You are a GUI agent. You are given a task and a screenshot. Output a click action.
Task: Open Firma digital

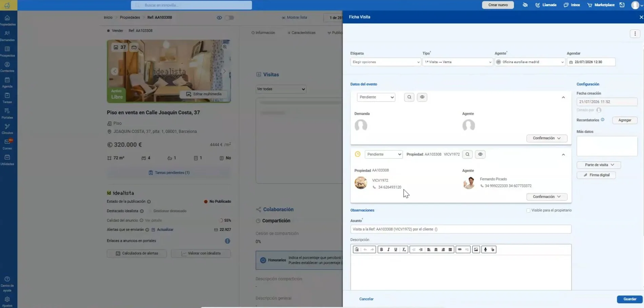[596, 175]
